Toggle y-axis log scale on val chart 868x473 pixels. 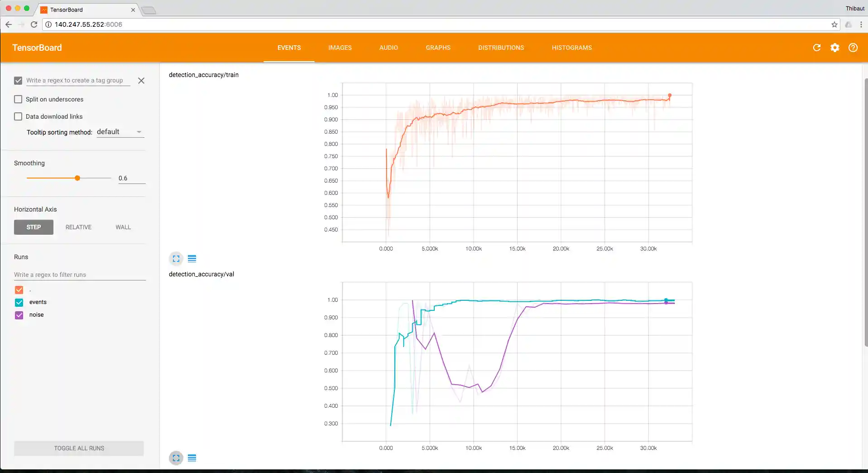coord(192,458)
